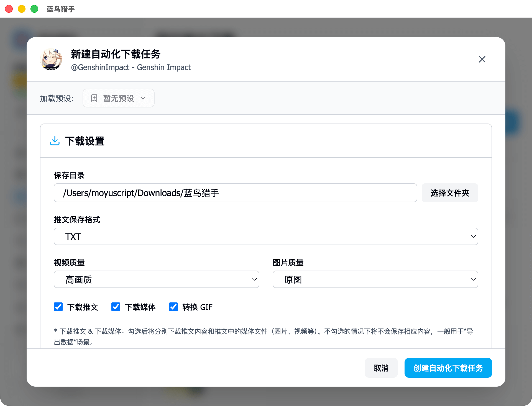Open the 图片质量 原图 dropdown
The image size is (532, 406).
tap(375, 279)
